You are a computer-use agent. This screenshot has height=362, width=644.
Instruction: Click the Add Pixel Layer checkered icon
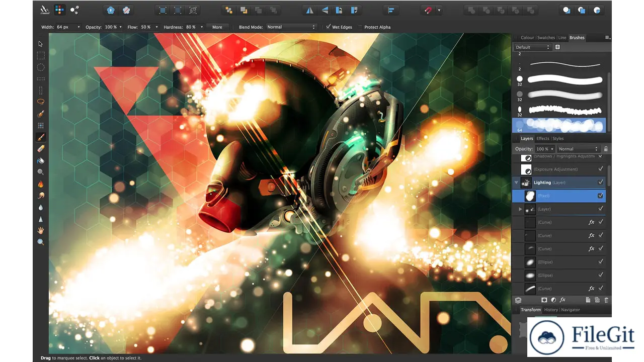[597, 300]
